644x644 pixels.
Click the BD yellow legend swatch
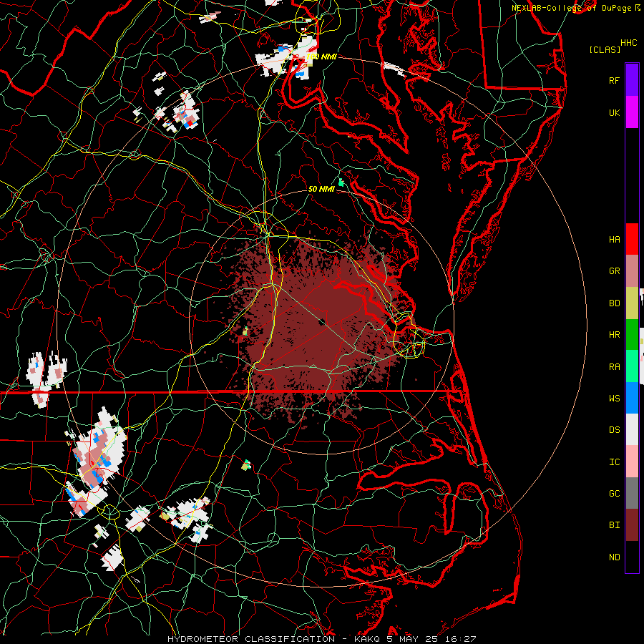632,303
